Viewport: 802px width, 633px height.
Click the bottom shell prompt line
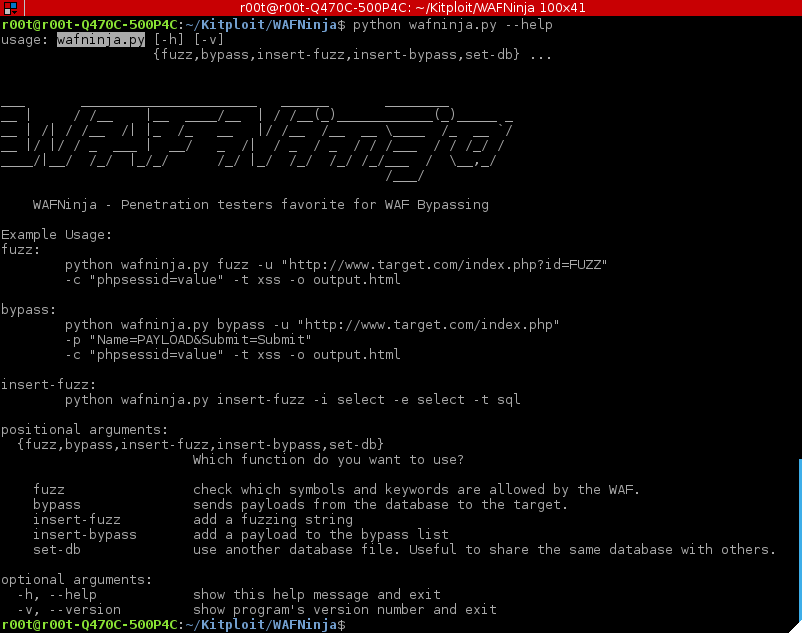(x=173, y=625)
